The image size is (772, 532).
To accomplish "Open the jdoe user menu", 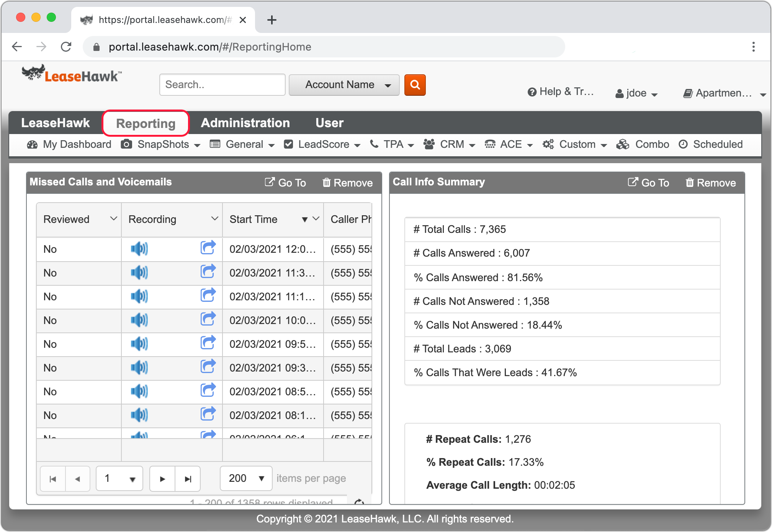I will point(636,93).
